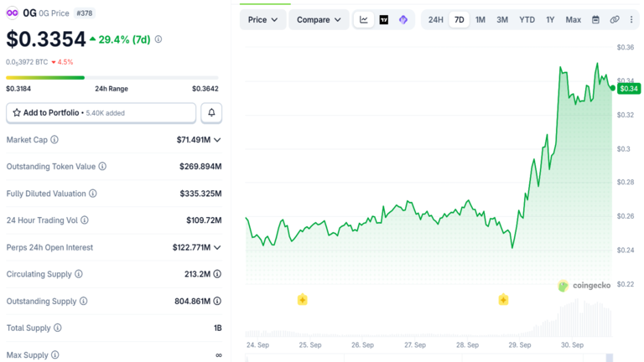The width and height of the screenshot is (644, 362).
Task: Click the bell price alert icon
Action: coord(211,112)
